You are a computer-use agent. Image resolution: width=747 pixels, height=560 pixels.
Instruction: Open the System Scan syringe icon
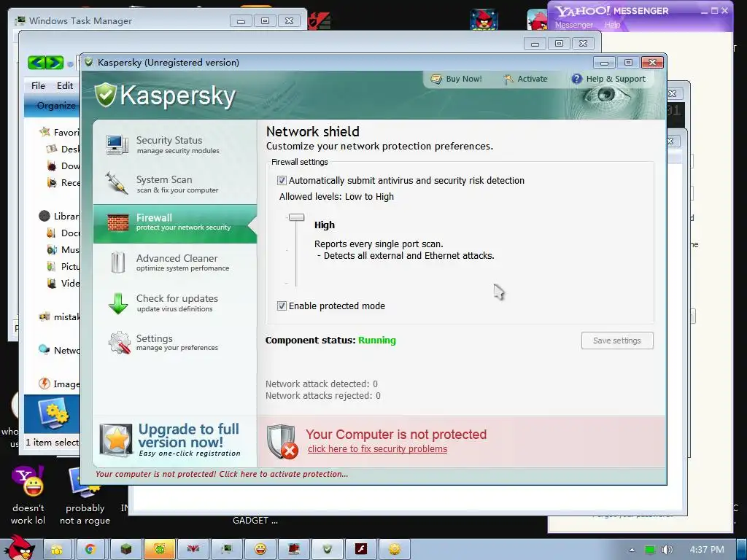(x=117, y=183)
